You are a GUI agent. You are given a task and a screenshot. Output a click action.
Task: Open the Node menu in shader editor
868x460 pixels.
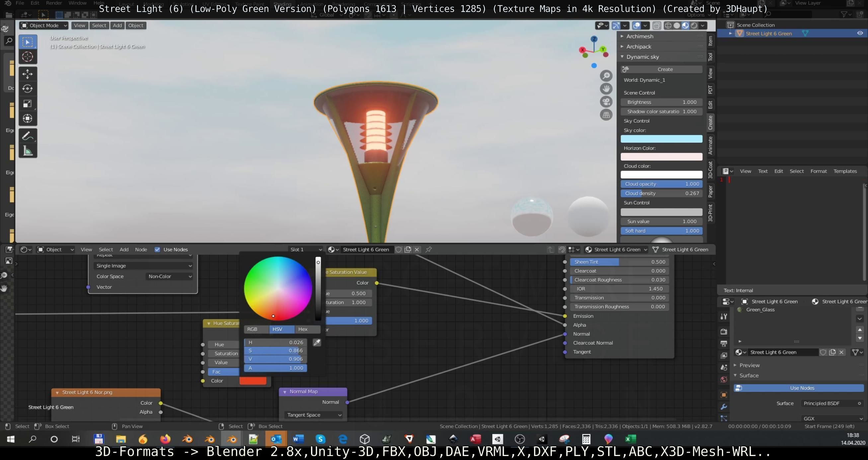click(x=141, y=249)
